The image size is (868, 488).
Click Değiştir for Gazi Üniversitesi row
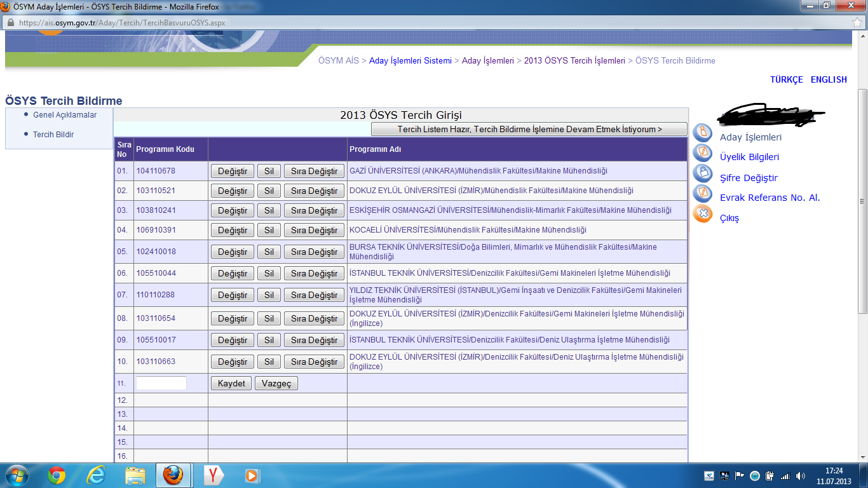(233, 172)
